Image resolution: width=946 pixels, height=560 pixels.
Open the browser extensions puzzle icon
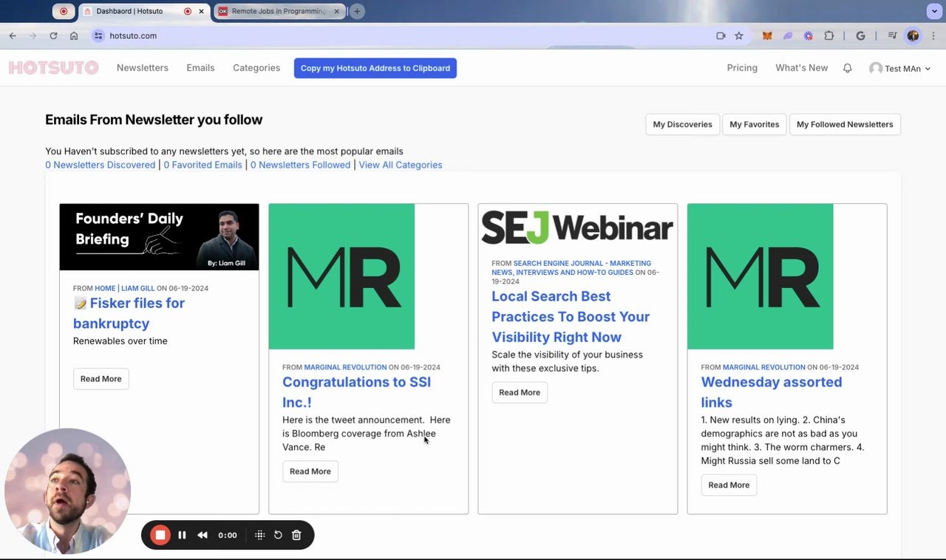[x=828, y=35]
